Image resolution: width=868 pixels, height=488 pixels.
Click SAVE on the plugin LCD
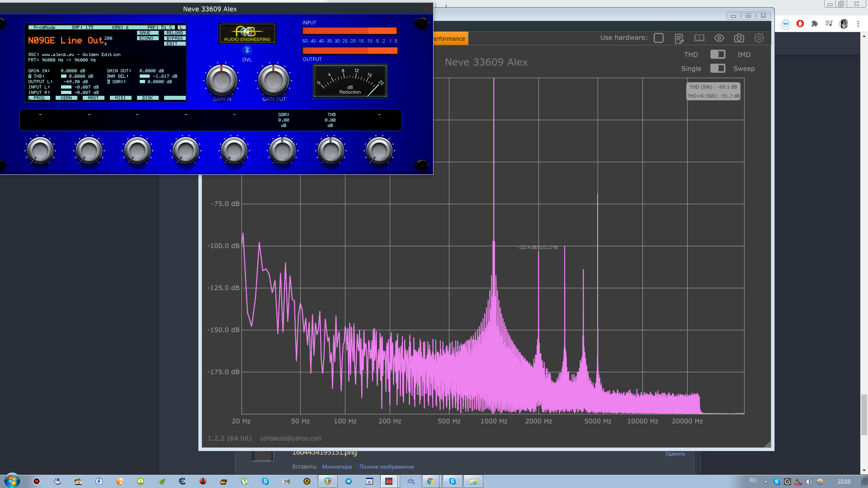(147, 33)
